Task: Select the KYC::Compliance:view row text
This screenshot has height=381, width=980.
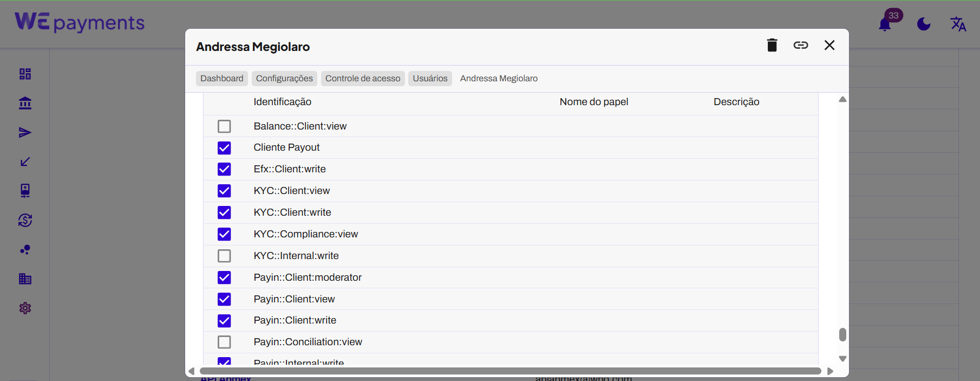Action: [x=306, y=234]
